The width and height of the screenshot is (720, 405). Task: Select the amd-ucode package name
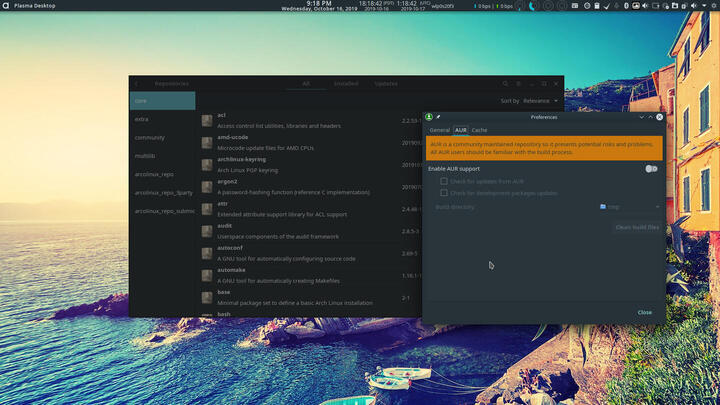[x=232, y=137]
